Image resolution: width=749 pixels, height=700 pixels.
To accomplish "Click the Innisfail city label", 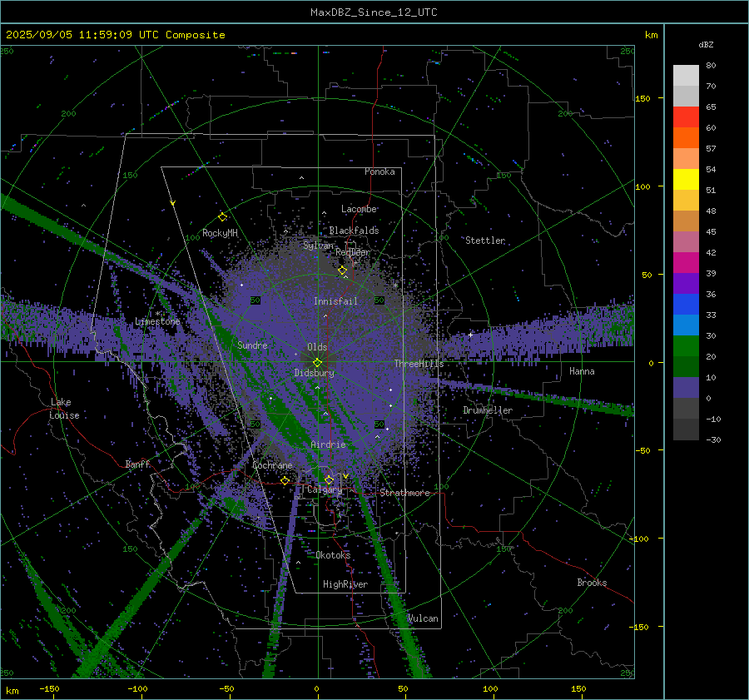I will coord(335,301).
